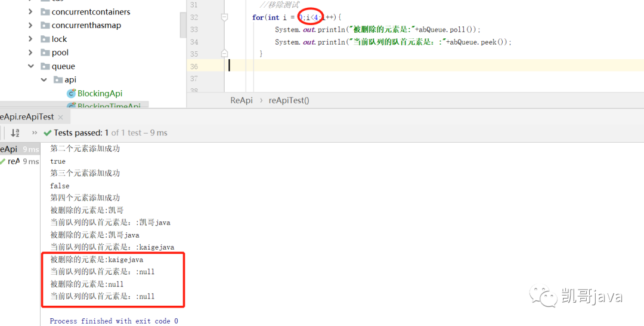The image size is (644, 326).
Task: Click the '第三个元素添加成功' console line
Action: pyautogui.click(x=85, y=173)
